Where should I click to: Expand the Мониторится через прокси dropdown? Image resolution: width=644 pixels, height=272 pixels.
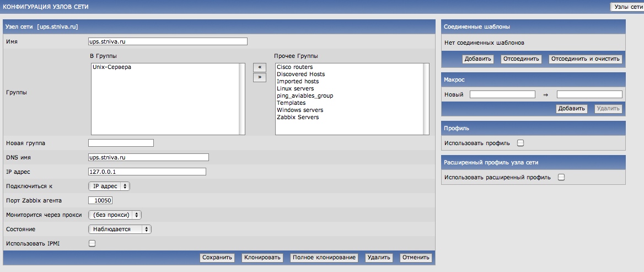point(115,215)
